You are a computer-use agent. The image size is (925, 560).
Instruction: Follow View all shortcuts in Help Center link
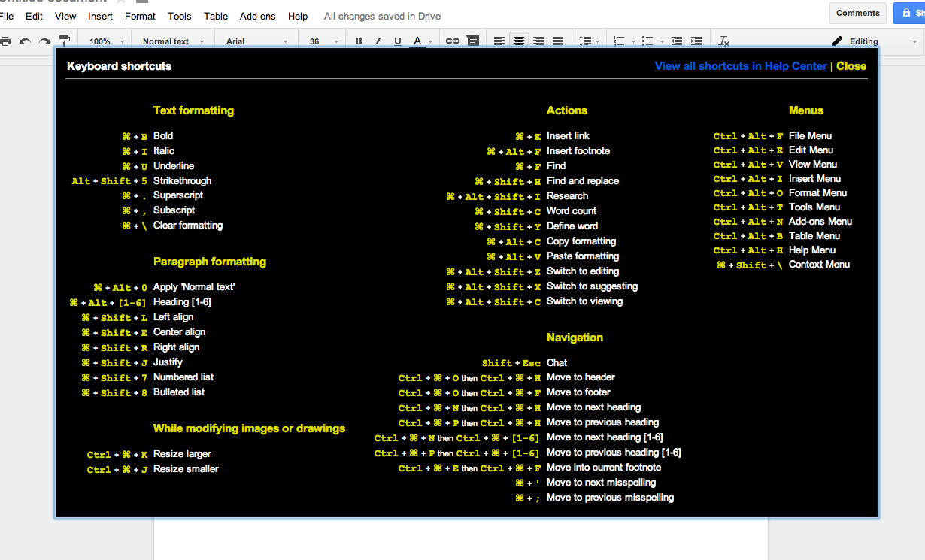tap(741, 66)
